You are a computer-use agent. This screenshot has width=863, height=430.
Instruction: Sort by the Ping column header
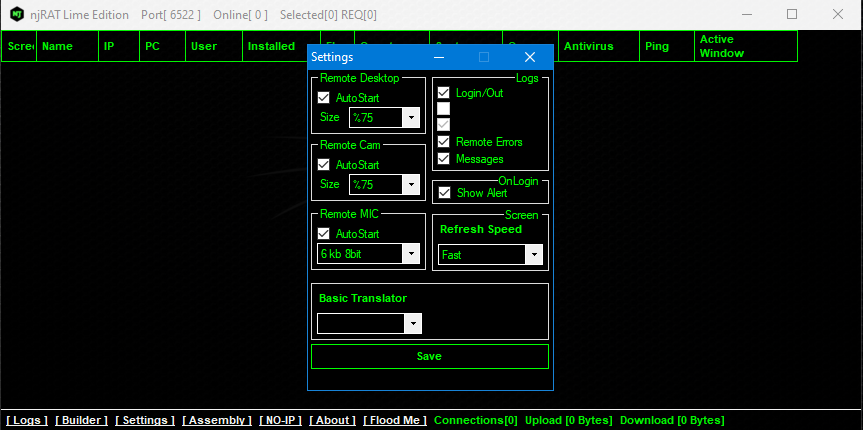click(x=667, y=46)
